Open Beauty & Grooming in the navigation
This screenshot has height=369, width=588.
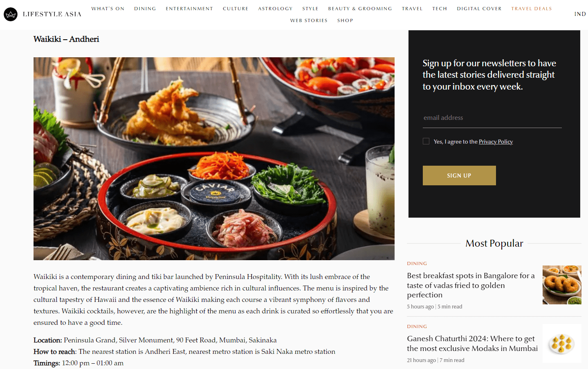[x=360, y=9]
